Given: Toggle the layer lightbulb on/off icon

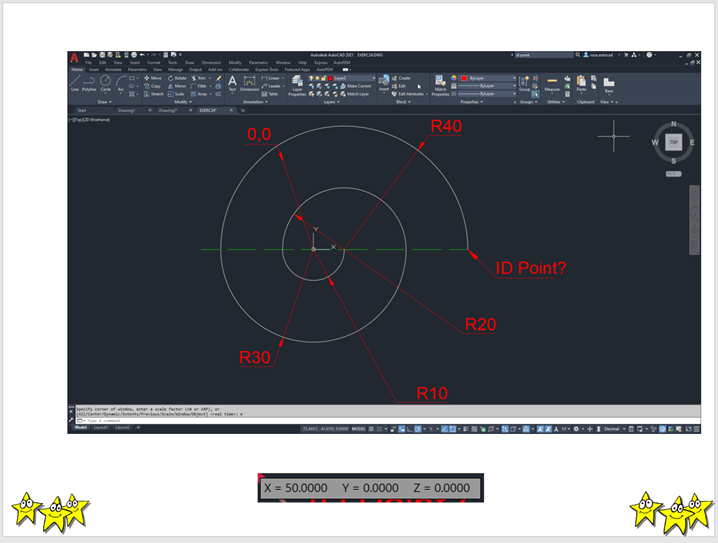Looking at the screenshot, I should pos(311,78).
